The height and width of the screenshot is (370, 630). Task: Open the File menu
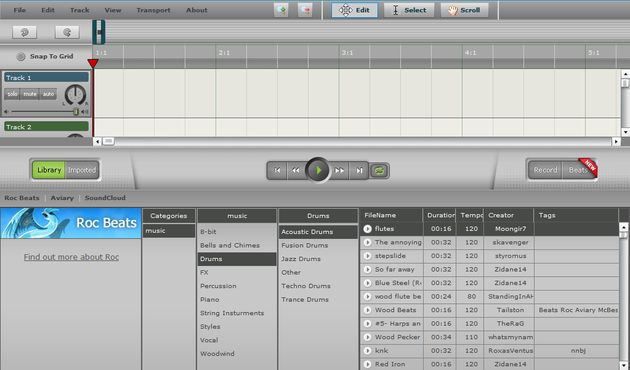[19, 10]
